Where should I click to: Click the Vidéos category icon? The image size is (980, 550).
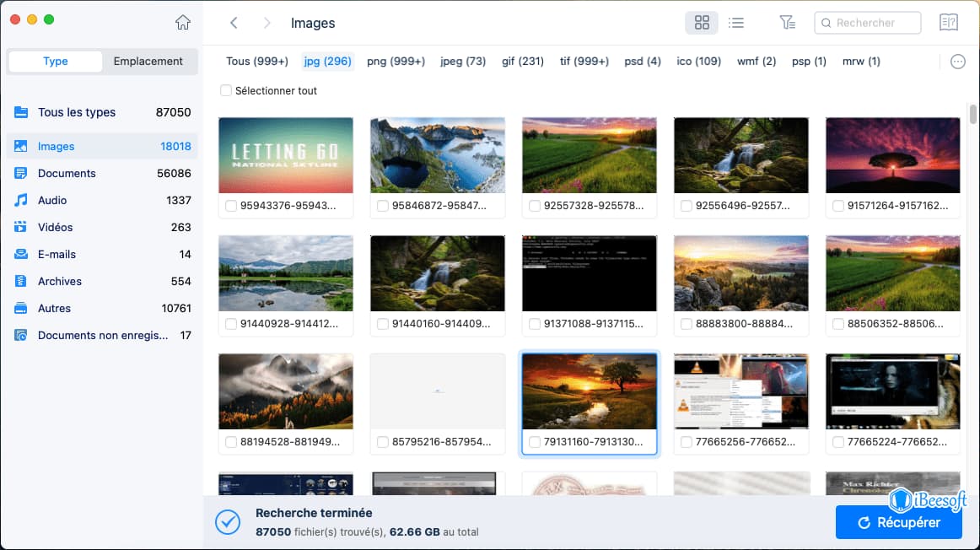pyautogui.click(x=20, y=227)
